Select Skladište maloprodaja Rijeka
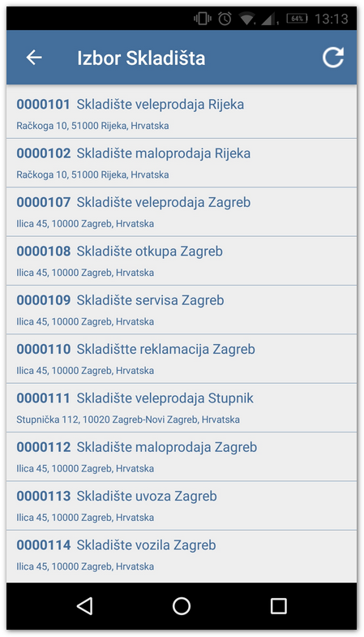364x637 pixels. [182, 163]
